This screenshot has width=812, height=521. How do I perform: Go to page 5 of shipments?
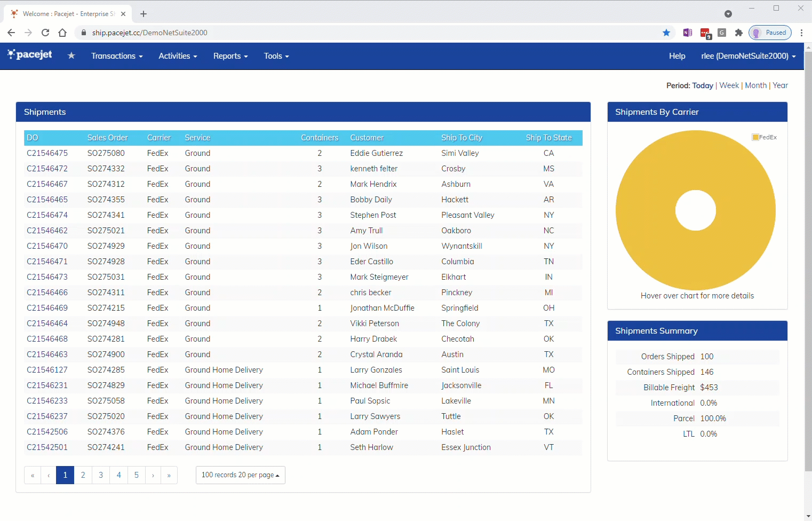[x=137, y=475]
